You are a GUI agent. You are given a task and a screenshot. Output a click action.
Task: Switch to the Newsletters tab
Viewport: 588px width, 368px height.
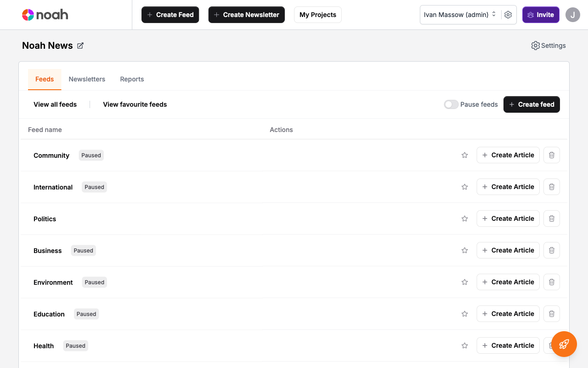click(x=87, y=79)
